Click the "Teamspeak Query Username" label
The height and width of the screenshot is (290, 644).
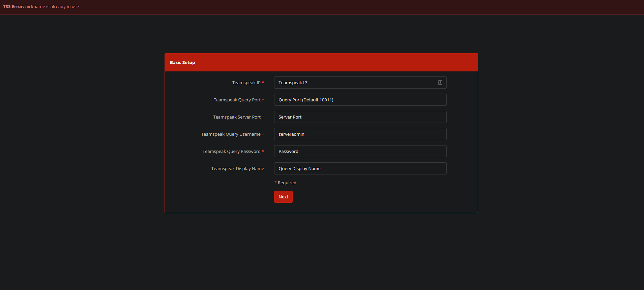[x=231, y=134]
